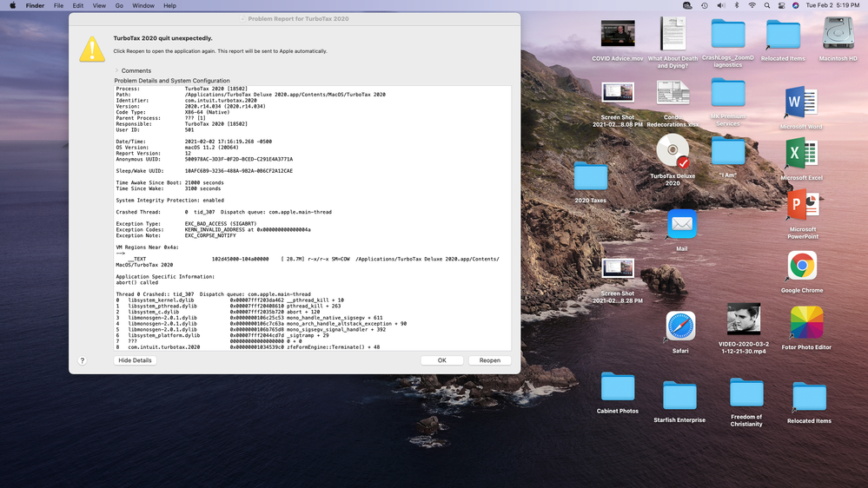868x488 pixels.
Task: Open the Cabinet Photos folder
Action: (617, 386)
